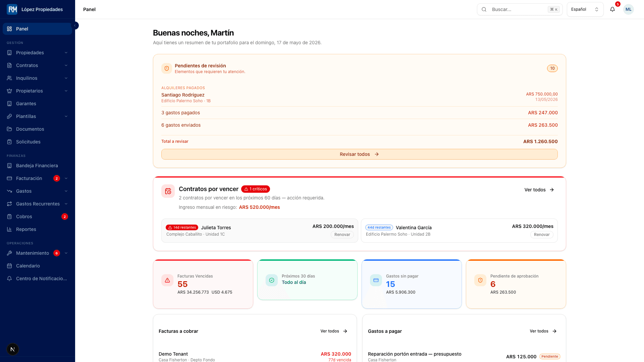Click the Gastos sin pagar card icon
644x362 pixels.
pyautogui.click(x=376, y=280)
